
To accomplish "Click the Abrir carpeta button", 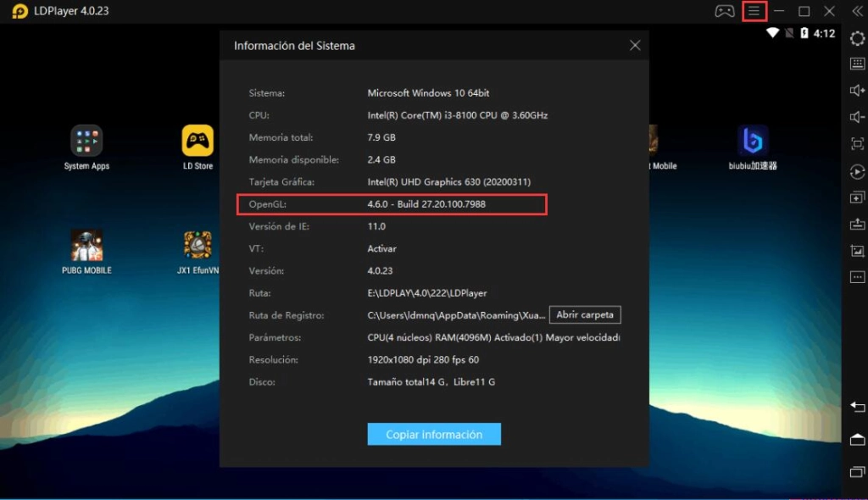I will [585, 314].
